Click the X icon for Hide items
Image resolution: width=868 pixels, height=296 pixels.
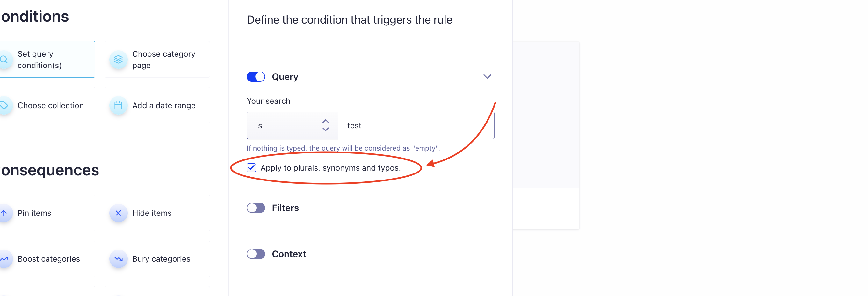pyautogui.click(x=118, y=213)
